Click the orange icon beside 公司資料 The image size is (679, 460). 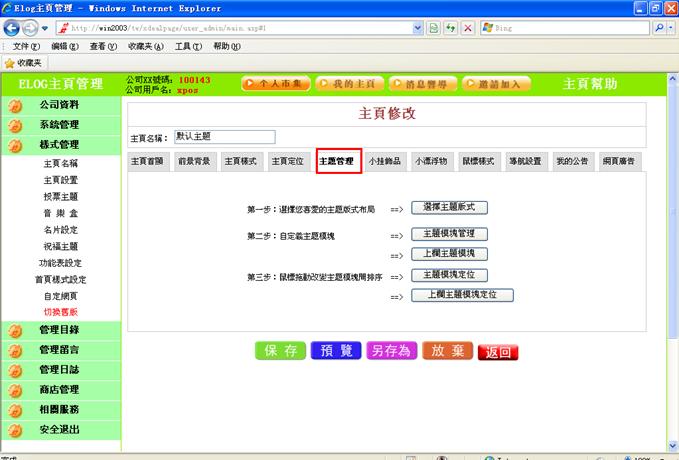[x=15, y=105]
